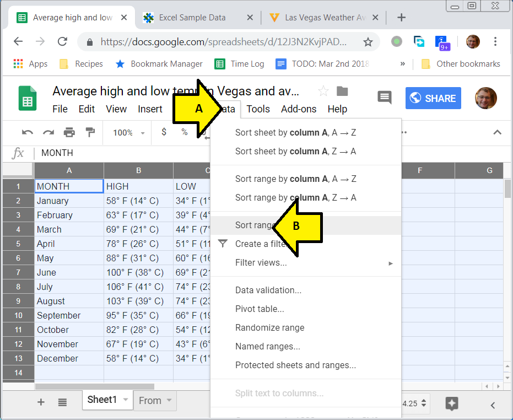Image resolution: width=513 pixels, height=420 pixels.
Task: Hide the menus using the up chevron
Action: click(497, 132)
